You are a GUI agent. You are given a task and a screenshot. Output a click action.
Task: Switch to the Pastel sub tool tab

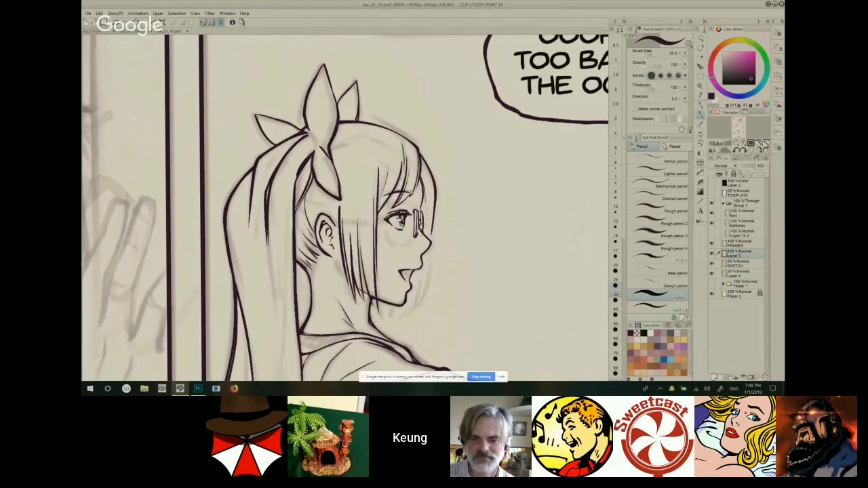click(x=674, y=146)
